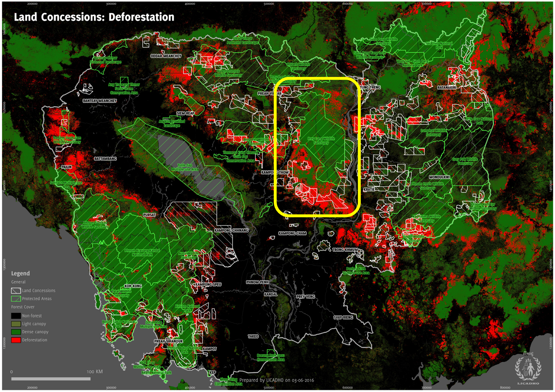Viewport: 555px width, 392px height.
Task: Click the Land Concessions legend symbol
Action: pos(16,290)
